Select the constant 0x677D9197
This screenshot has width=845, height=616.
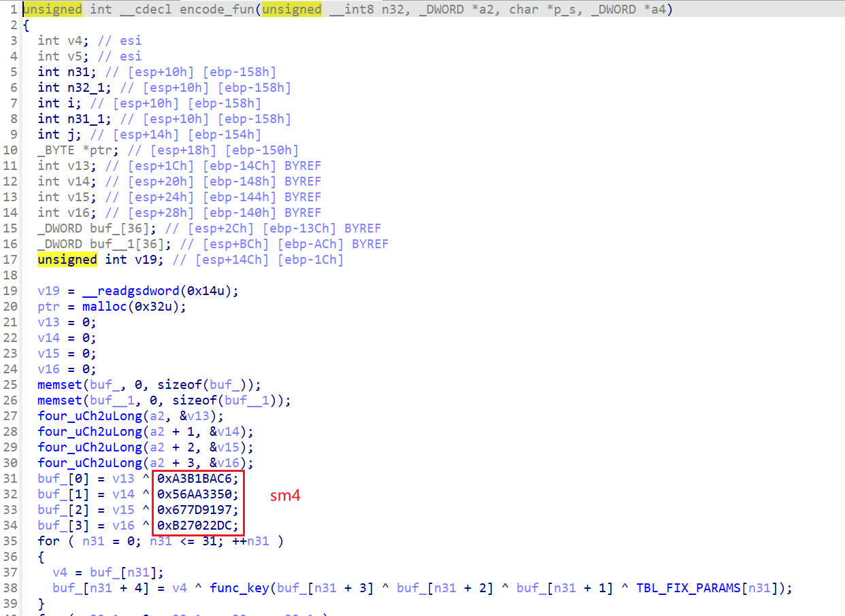click(x=194, y=510)
